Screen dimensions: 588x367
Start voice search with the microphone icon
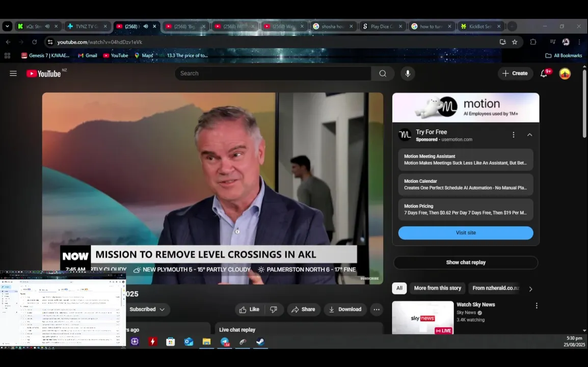pyautogui.click(x=408, y=73)
